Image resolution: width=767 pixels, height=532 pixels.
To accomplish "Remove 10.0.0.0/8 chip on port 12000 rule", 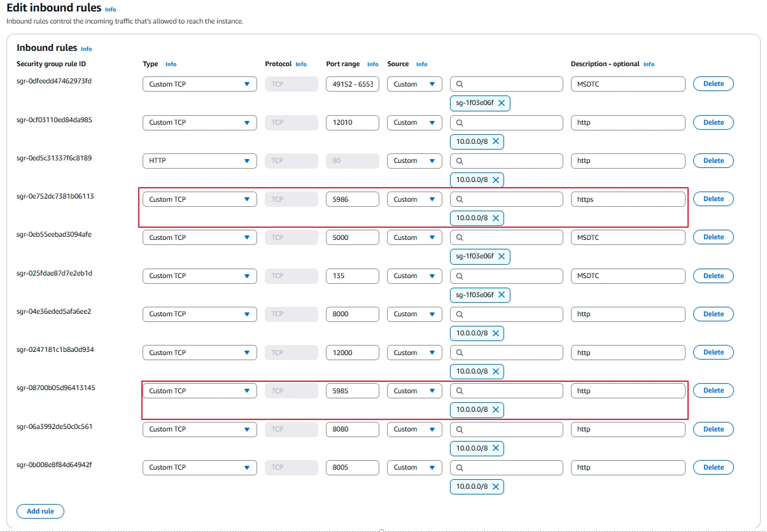I will [x=496, y=372].
